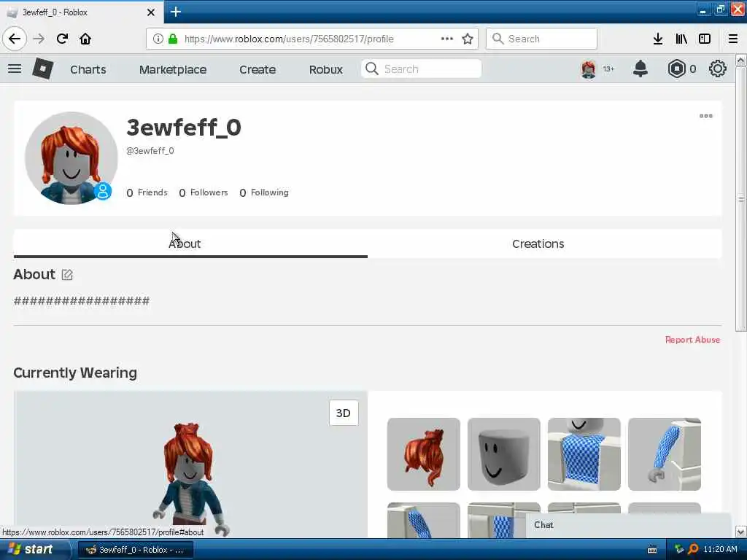Click the on-screen keyboard tray icon
The image size is (747, 560).
coord(651,550)
